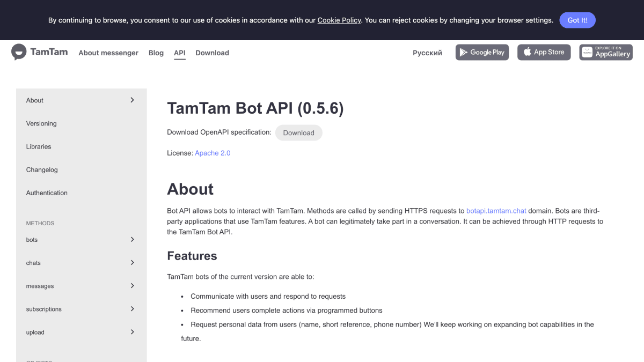
Task: Download the OpenAPI specification
Action: coord(298,132)
